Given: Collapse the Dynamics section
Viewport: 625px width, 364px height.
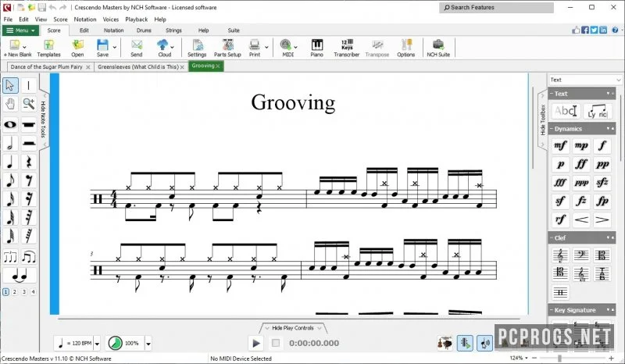Looking at the screenshot, I should click(x=551, y=129).
